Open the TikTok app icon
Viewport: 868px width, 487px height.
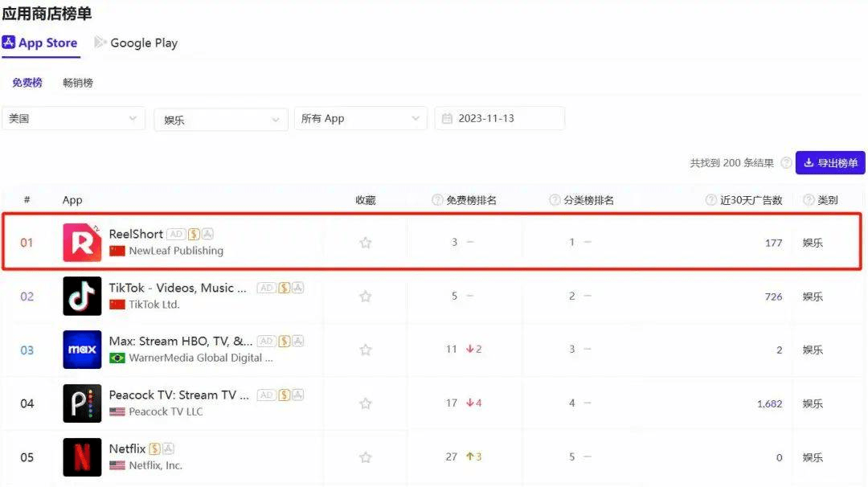(82, 296)
